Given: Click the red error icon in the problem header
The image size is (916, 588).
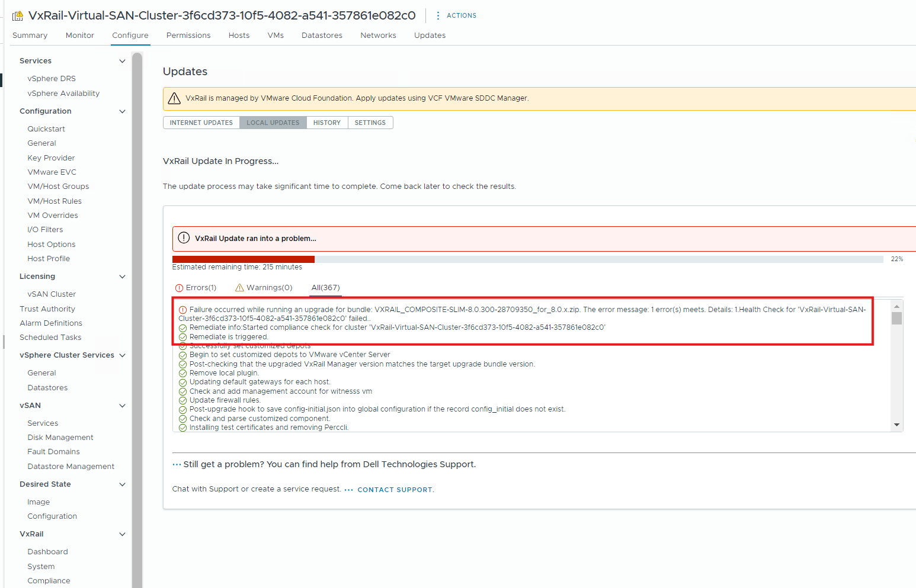Looking at the screenshot, I should [x=184, y=239].
